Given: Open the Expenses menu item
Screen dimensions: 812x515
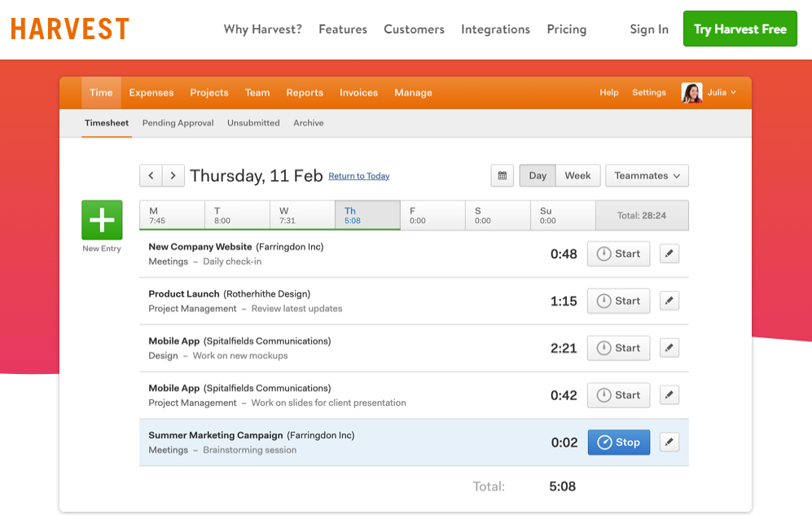Looking at the screenshot, I should click(151, 93).
